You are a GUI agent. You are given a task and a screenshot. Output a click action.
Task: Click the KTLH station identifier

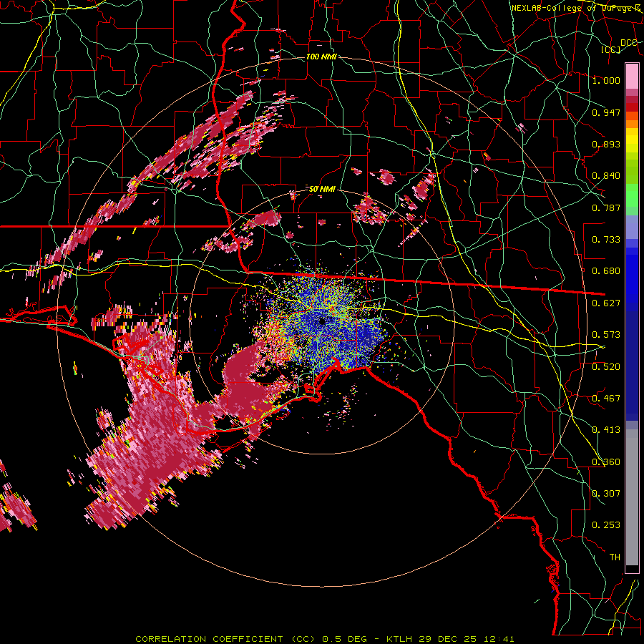click(400, 639)
